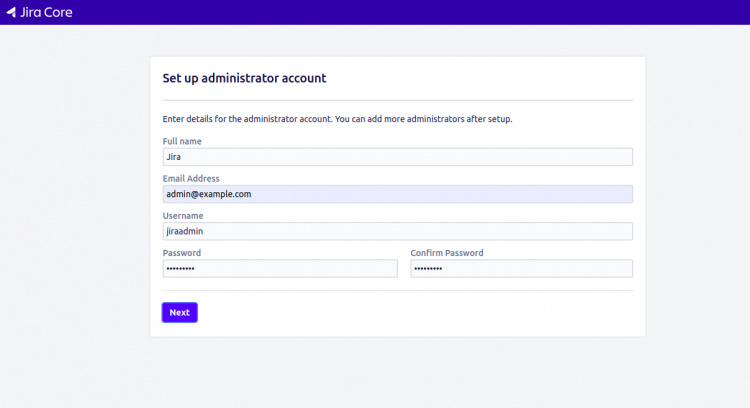Click the divider line under the heading
Image resolution: width=750 pixels, height=408 pixels.
point(397,100)
